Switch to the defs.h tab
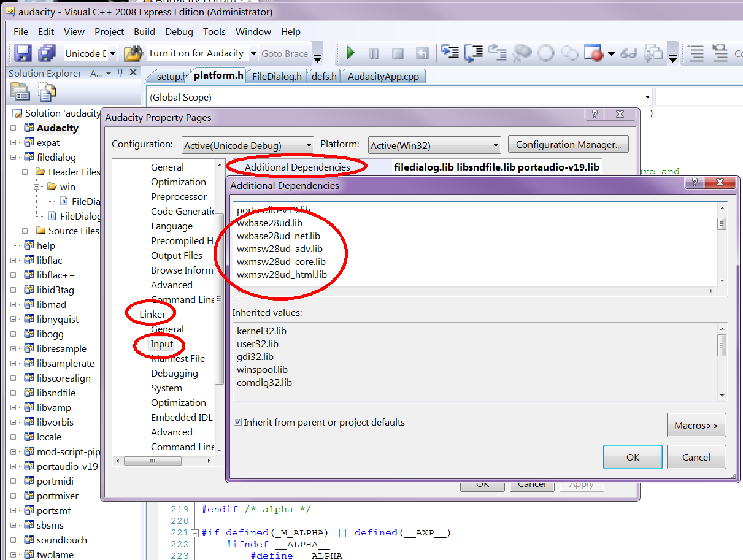743x560 pixels. pos(324,76)
